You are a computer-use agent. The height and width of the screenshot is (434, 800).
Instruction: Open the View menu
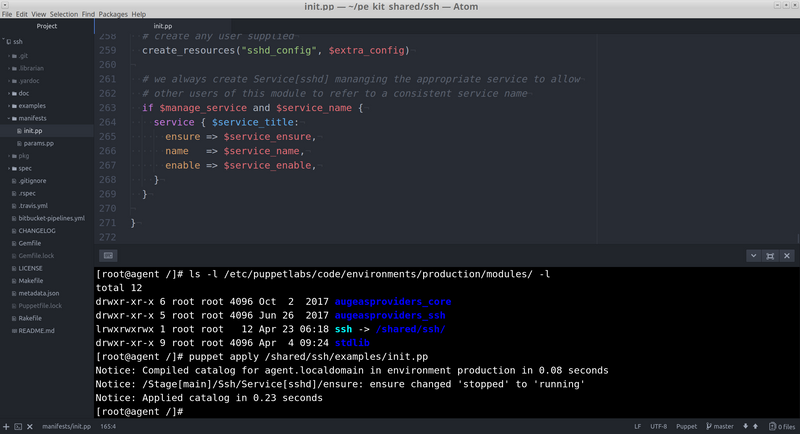click(x=38, y=14)
